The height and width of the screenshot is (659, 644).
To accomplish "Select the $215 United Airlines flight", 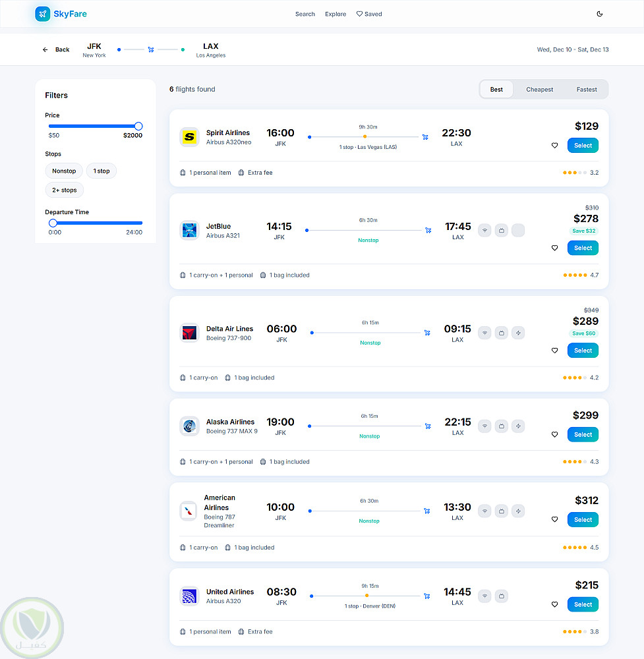I will [583, 604].
